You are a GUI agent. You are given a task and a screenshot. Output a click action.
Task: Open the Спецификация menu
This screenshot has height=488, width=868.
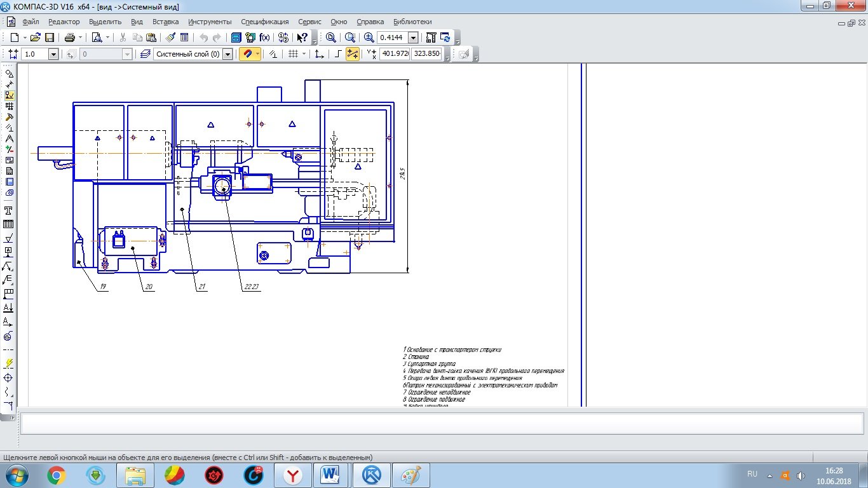point(264,22)
